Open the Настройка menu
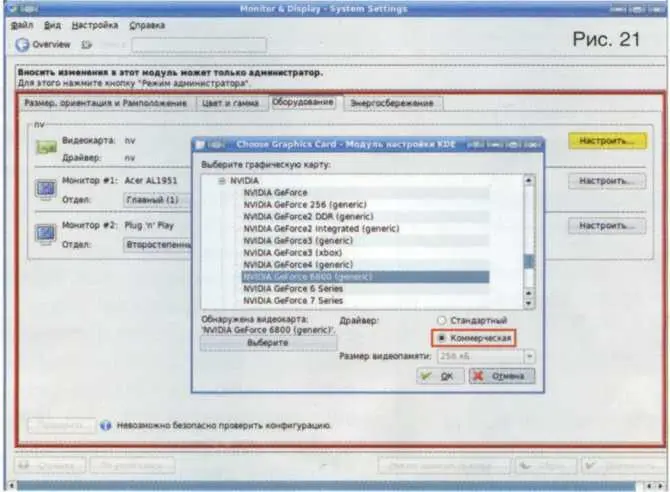The image size is (670, 492). click(x=95, y=25)
